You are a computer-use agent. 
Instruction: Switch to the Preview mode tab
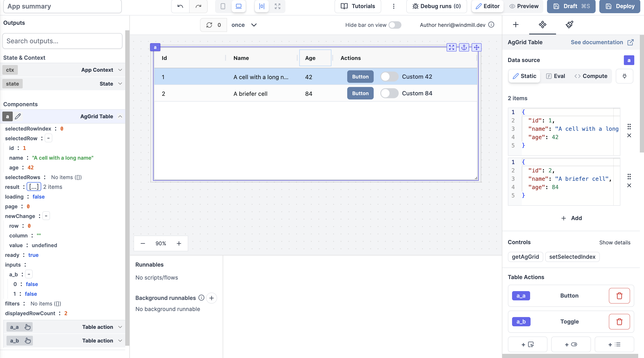coord(524,6)
